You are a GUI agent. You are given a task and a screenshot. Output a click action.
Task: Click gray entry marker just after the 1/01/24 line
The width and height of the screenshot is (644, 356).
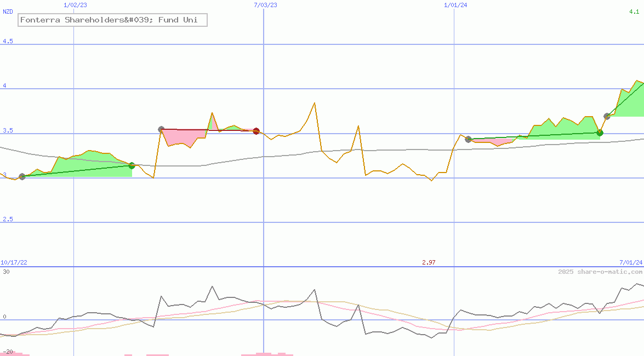468,139
